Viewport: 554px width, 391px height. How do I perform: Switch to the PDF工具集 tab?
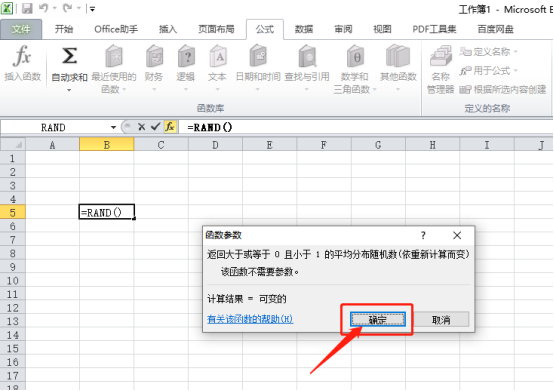coord(434,29)
